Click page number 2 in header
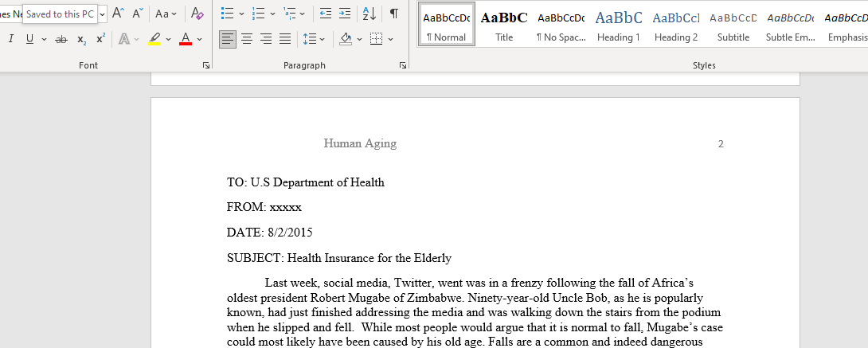The width and height of the screenshot is (868, 348). tap(721, 144)
